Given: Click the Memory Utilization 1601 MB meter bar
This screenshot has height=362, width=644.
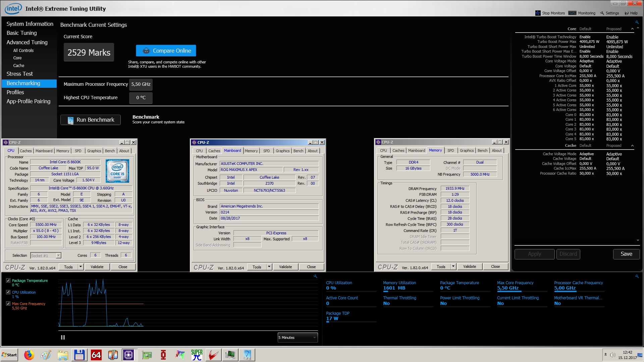Looking at the screenshot, I should [408, 291].
